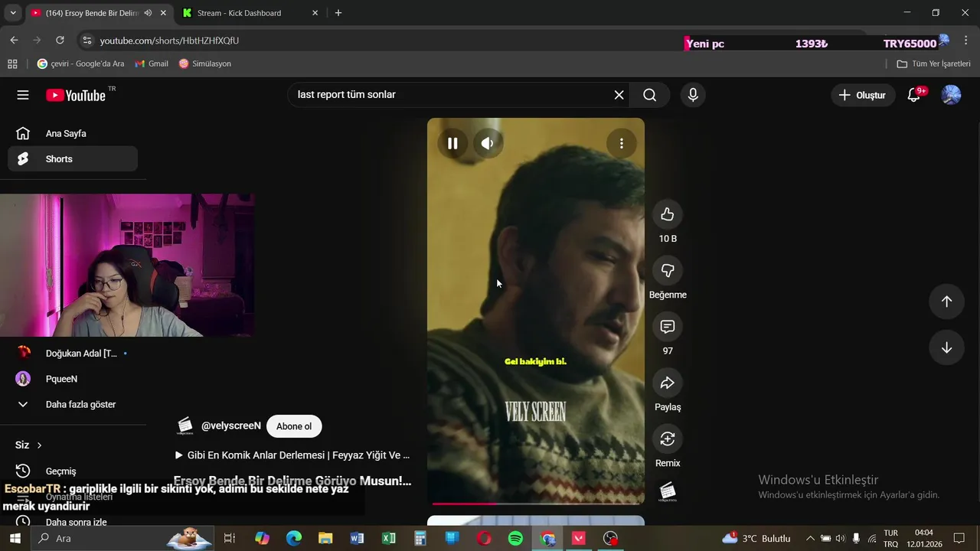980x551 pixels.
Task: Open File Explorer from the taskbar
Action: pyautogui.click(x=325, y=538)
